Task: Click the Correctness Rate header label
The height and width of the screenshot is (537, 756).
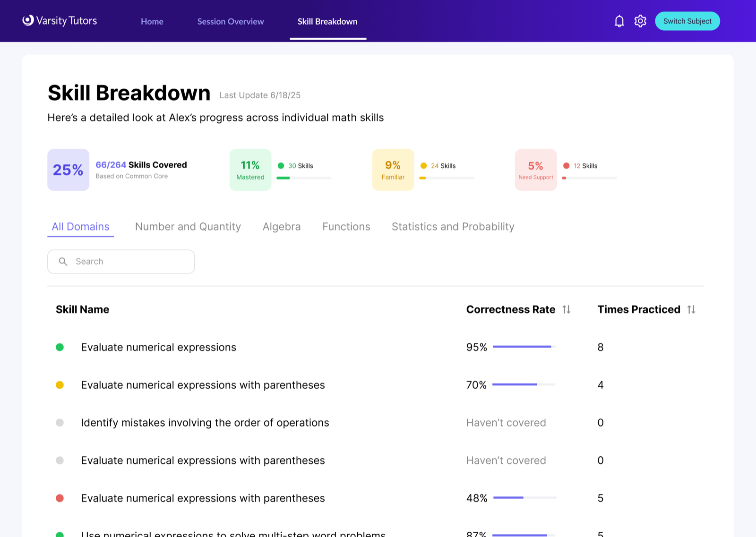Action: [x=511, y=309]
